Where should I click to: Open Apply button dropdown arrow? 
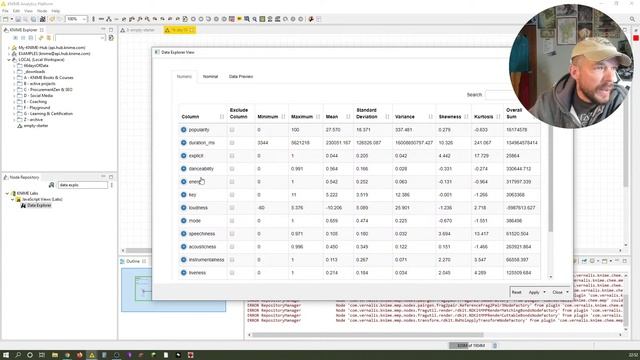click(x=544, y=292)
